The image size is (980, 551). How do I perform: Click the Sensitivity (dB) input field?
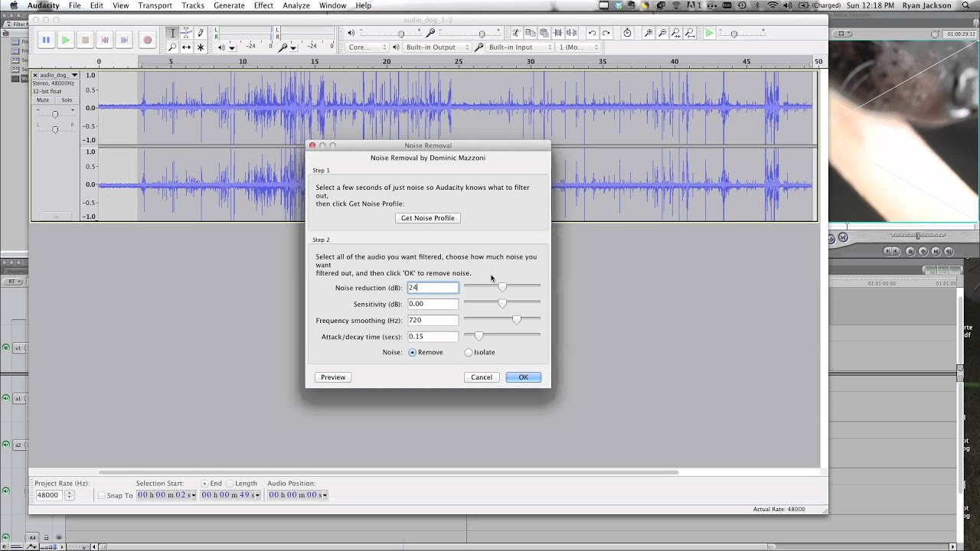[x=433, y=304]
